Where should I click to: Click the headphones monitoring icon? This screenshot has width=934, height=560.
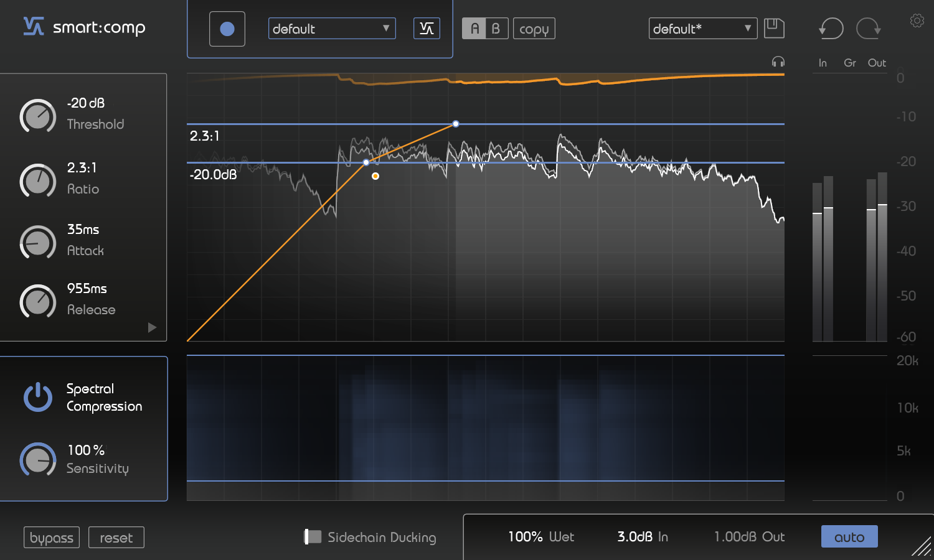[x=778, y=62]
